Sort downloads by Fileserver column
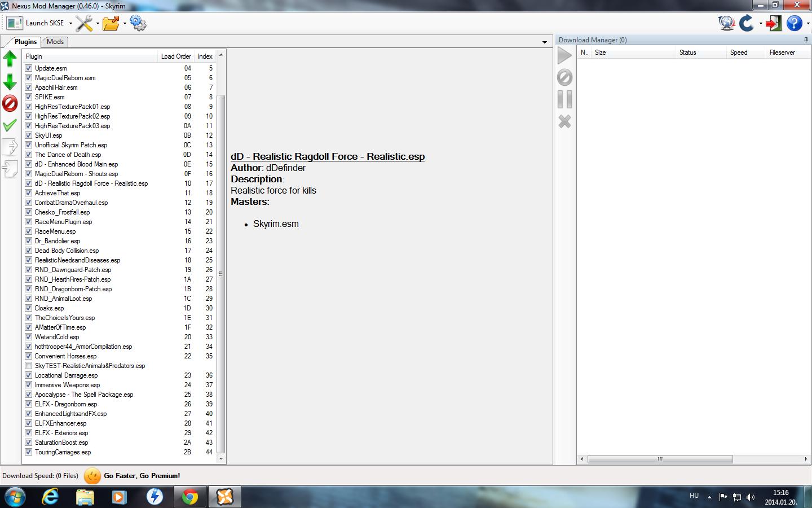The image size is (812, 508). 788,52
